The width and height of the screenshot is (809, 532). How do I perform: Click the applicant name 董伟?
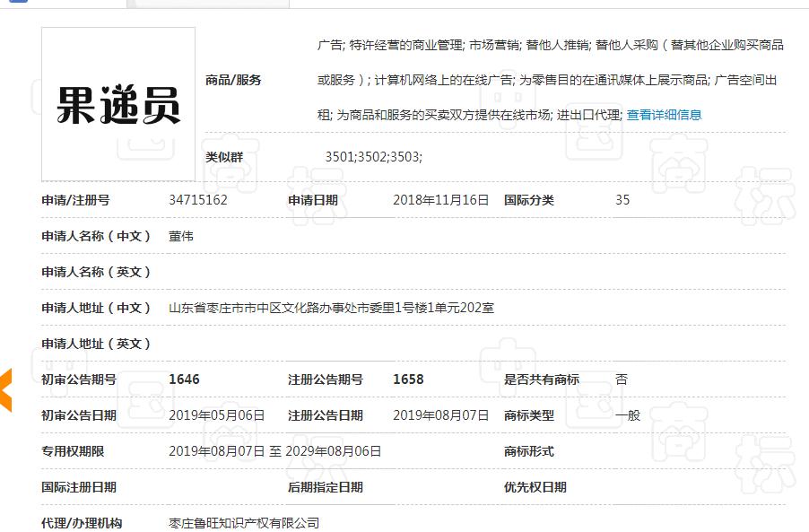point(181,236)
